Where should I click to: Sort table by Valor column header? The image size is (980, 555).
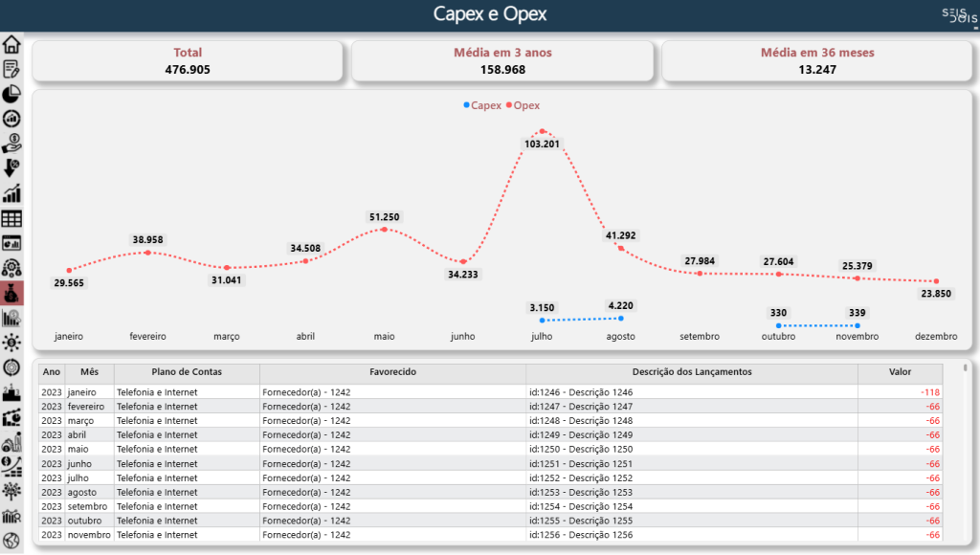click(900, 372)
